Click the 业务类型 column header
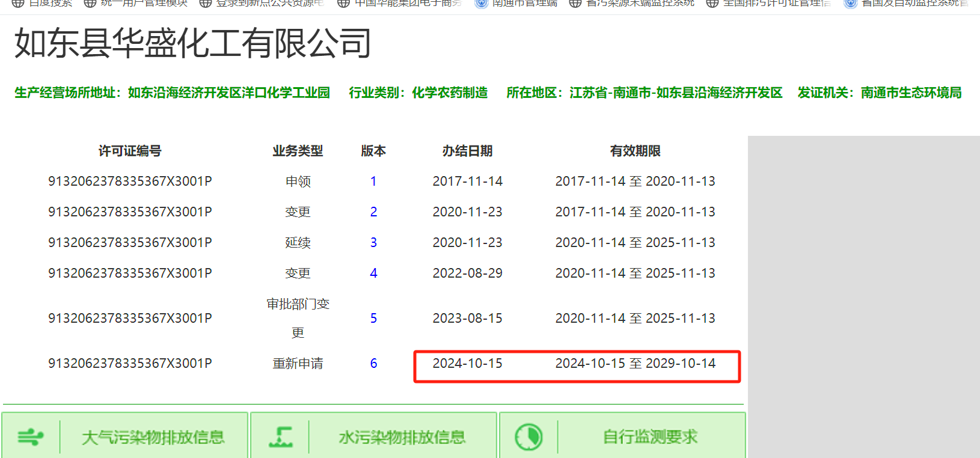 pos(298,151)
